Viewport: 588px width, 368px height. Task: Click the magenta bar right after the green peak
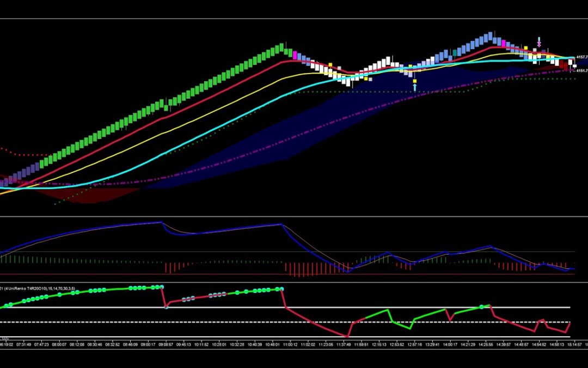pyautogui.click(x=296, y=55)
